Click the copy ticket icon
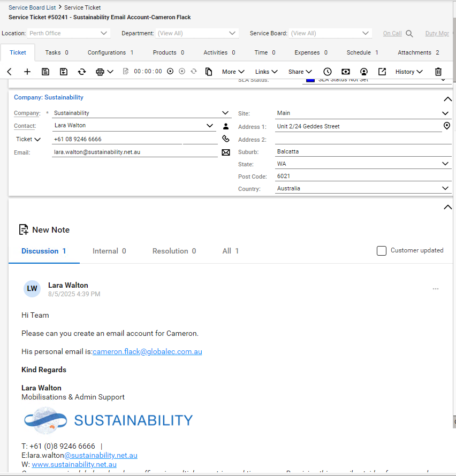 [209, 72]
